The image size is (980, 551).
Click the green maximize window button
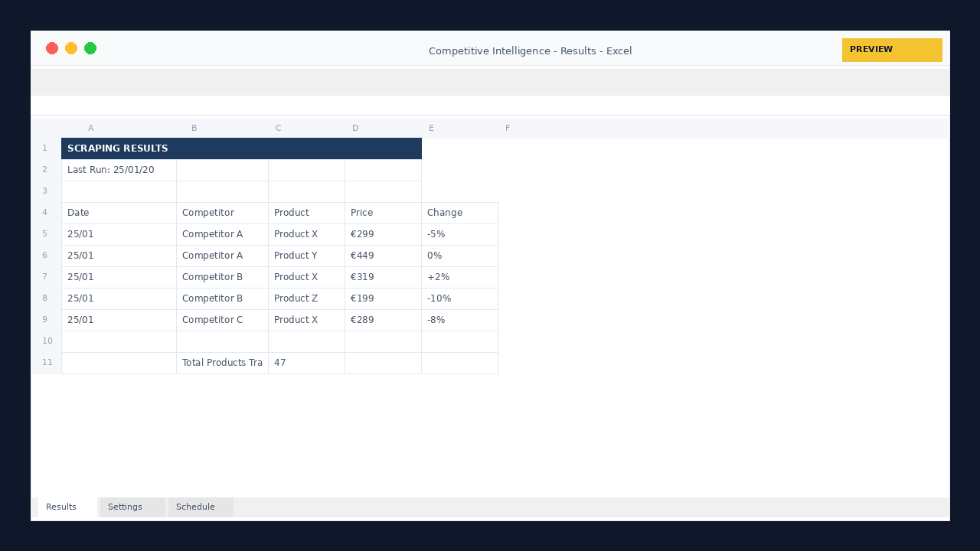pos(90,48)
